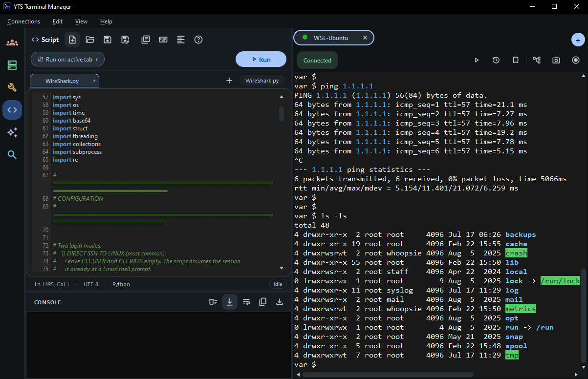Click the Python language status entry
The height and width of the screenshot is (379, 588).
pos(121,284)
